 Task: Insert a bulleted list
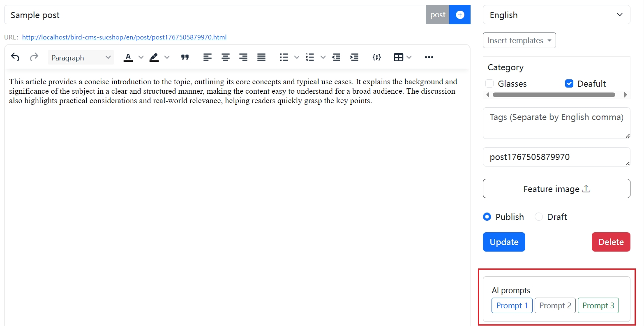coord(284,57)
